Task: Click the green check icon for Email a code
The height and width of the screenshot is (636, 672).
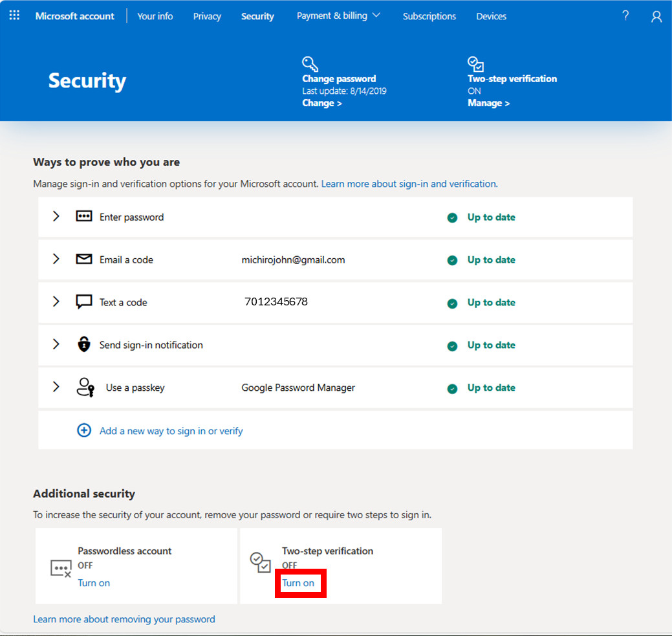Action: coord(452,260)
